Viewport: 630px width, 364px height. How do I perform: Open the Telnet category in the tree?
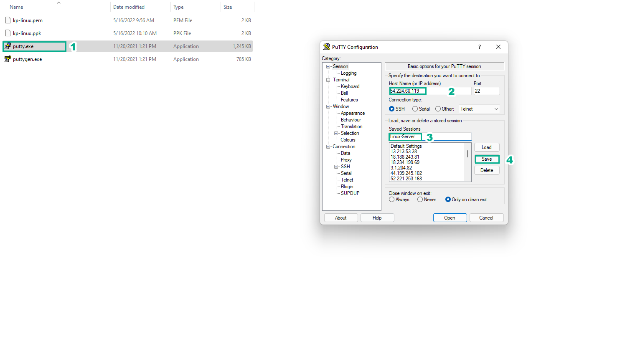coord(347,180)
